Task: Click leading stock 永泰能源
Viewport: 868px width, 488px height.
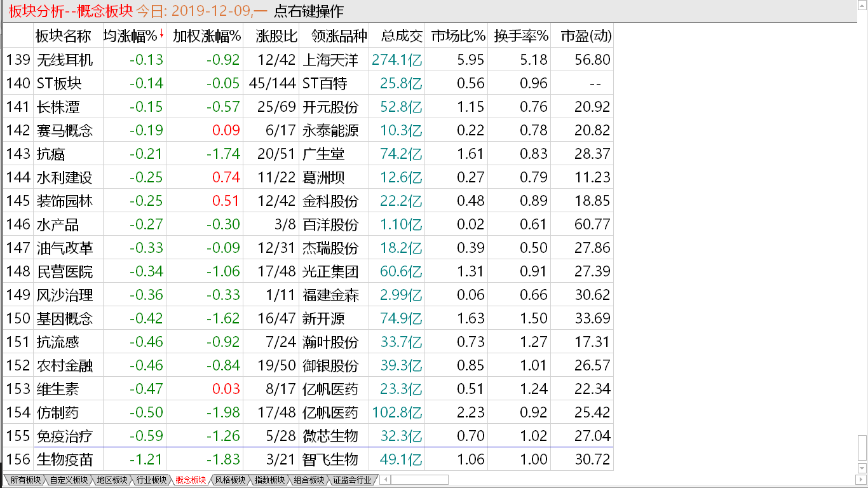Action: coord(330,130)
